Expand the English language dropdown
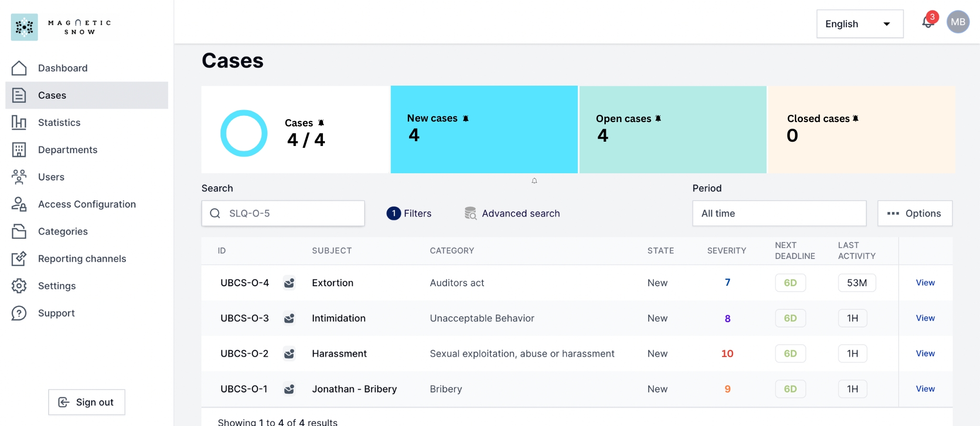This screenshot has height=426, width=980. coord(859,24)
